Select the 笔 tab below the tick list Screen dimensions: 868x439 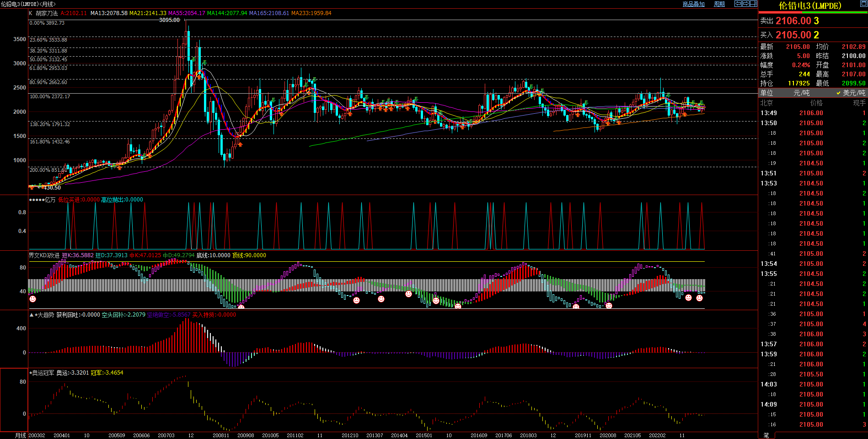pyautogui.click(x=766, y=435)
